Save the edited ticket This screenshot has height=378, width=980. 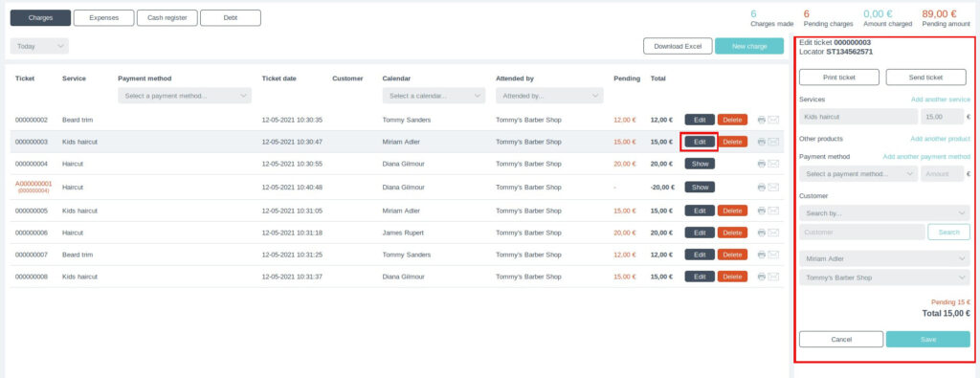coord(928,340)
